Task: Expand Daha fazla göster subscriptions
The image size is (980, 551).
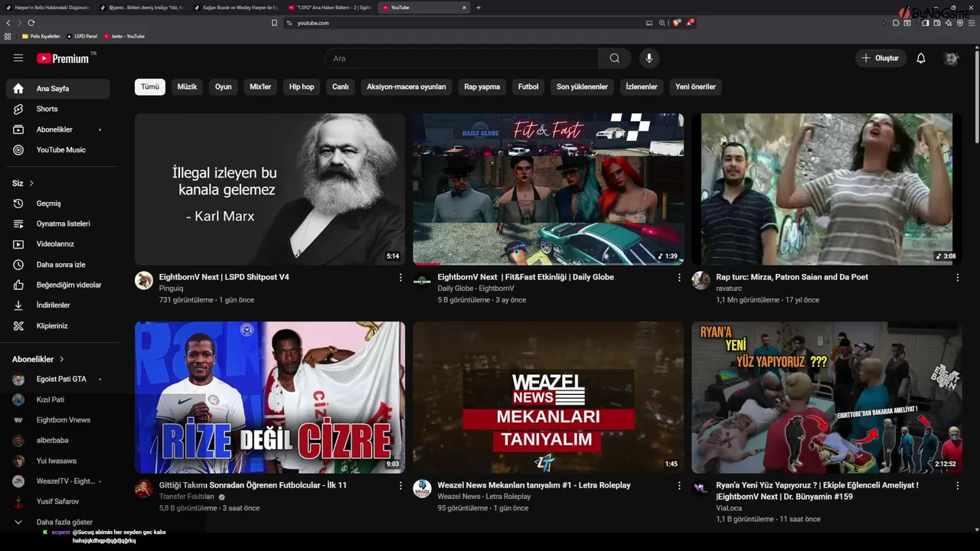Action: tap(58, 522)
